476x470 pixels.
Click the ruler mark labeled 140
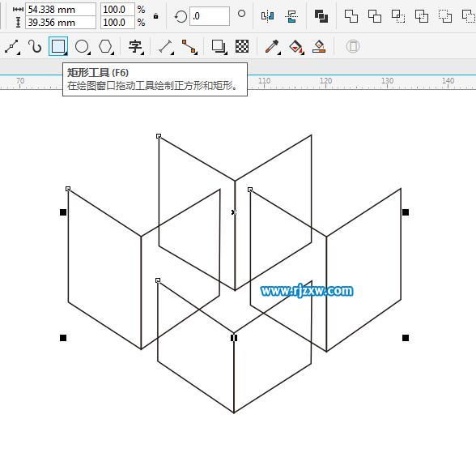pos(448,81)
